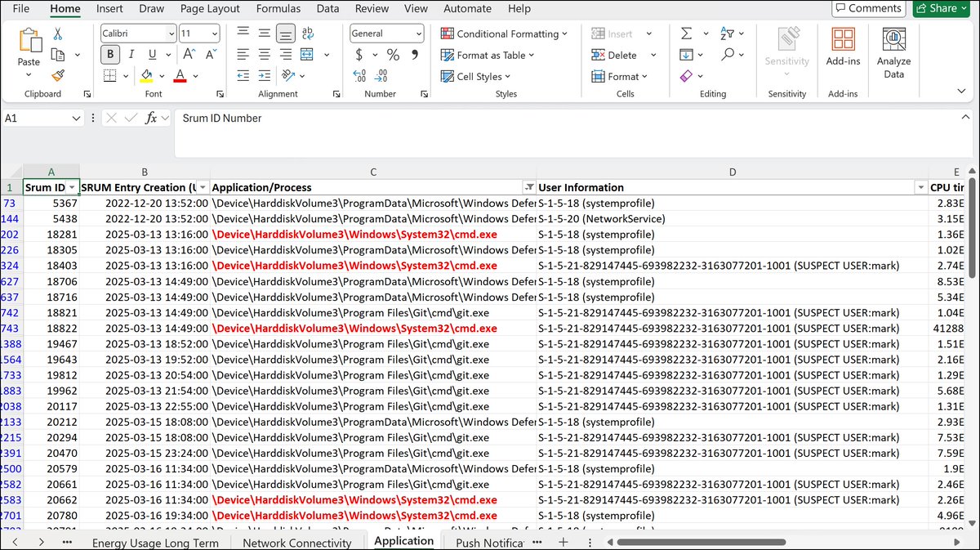980x550 pixels.
Task: Switch to the Data ribbon tab
Action: click(x=328, y=9)
